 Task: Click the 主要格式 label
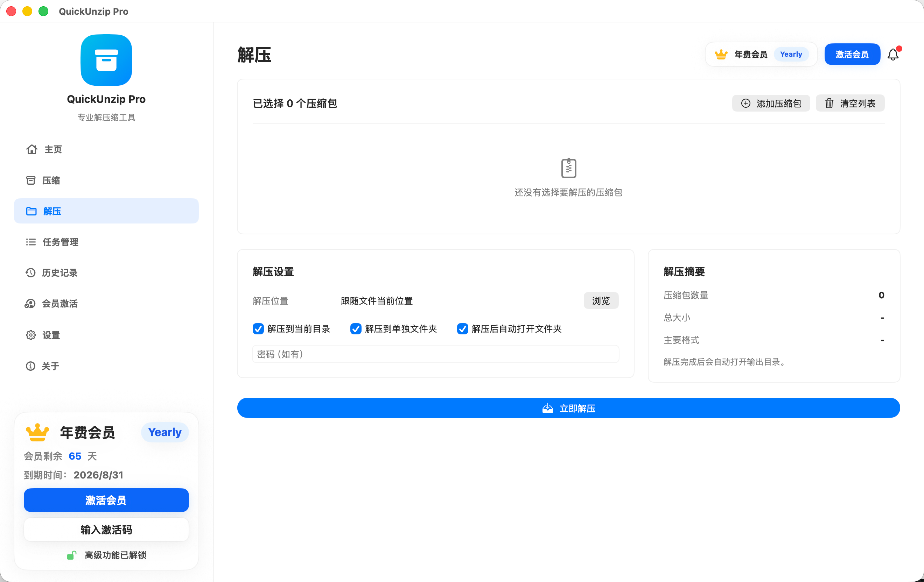[681, 340]
